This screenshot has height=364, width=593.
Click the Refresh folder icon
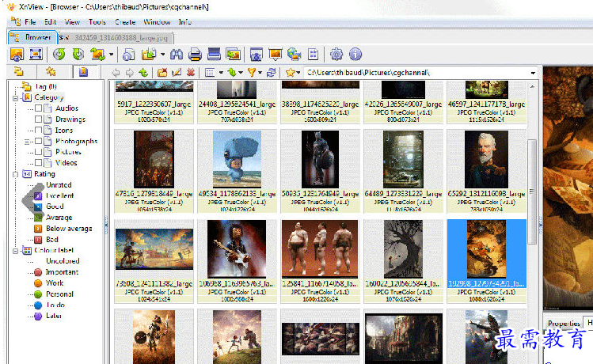[271, 72]
